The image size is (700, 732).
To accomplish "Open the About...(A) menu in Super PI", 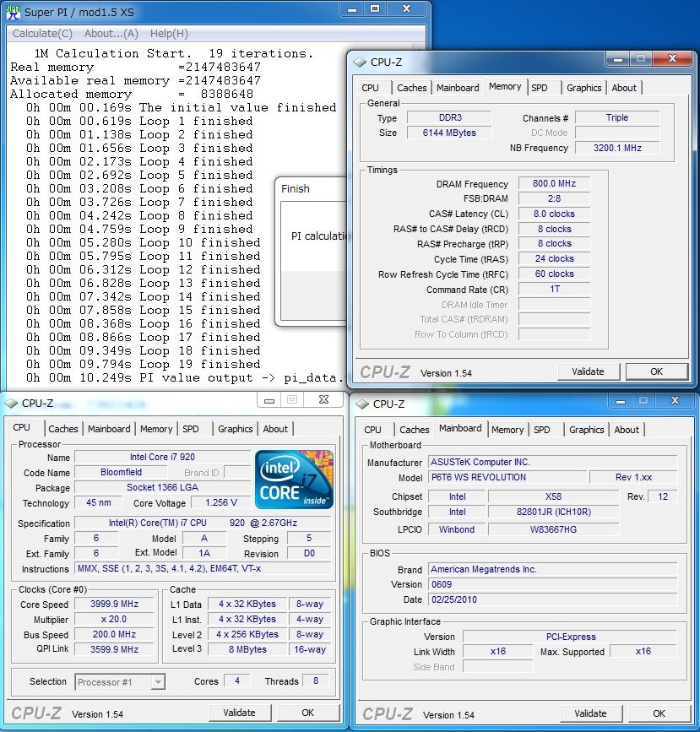I will (x=111, y=34).
